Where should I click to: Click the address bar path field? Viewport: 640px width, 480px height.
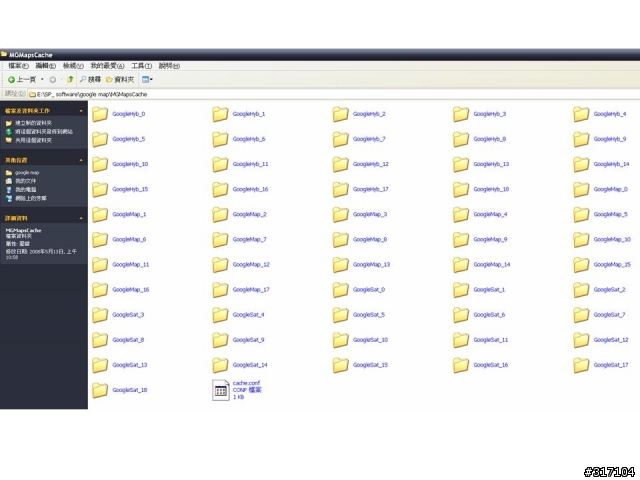click(x=333, y=94)
